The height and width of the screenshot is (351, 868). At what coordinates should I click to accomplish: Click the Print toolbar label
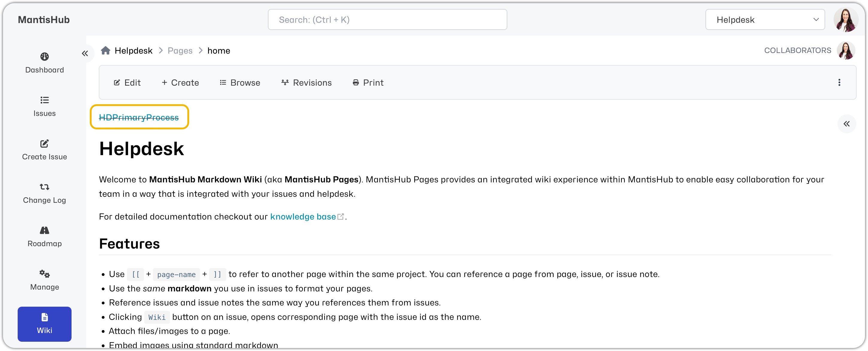(x=373, y=83)
